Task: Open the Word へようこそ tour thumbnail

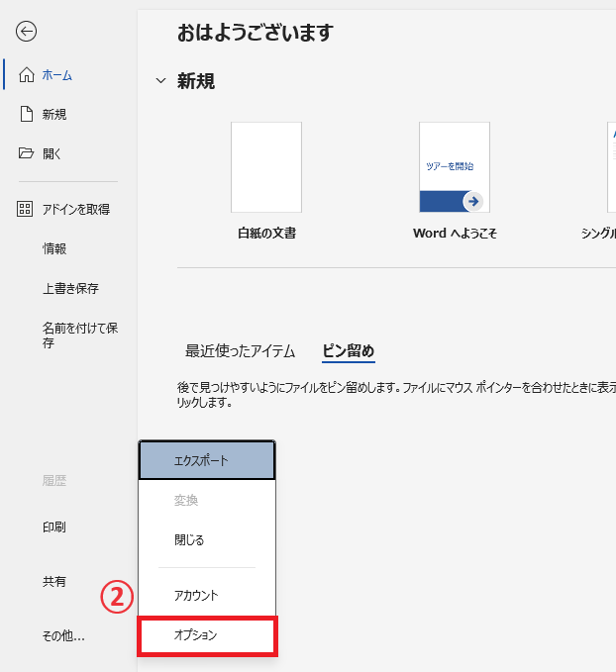Action: pos(455,167)
